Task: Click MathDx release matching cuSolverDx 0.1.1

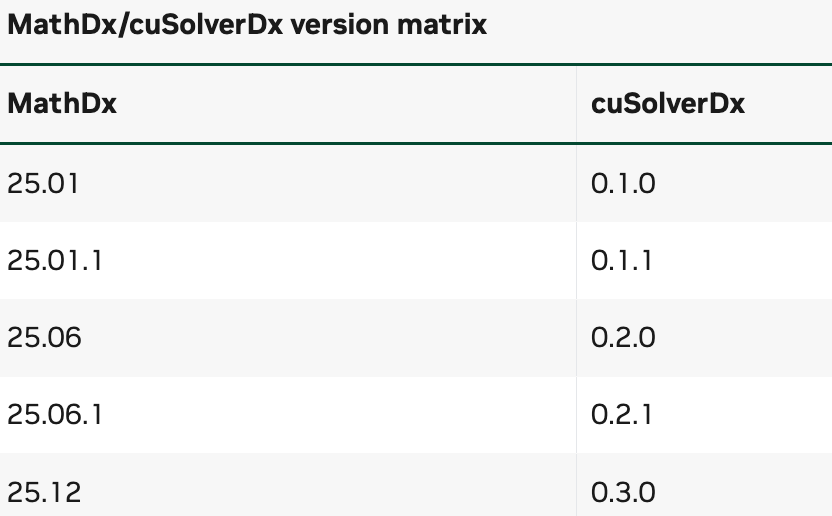Action: click(x=55, y=260)
